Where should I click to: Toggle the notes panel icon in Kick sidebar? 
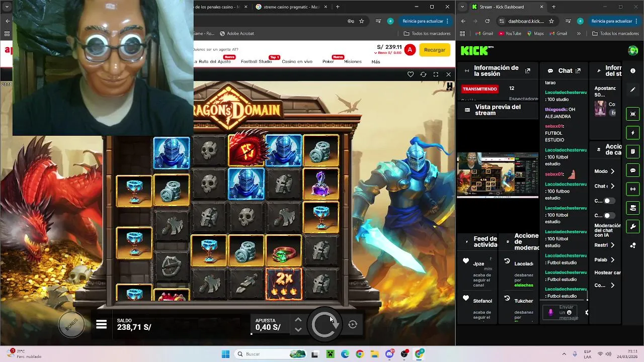[633, 151]
